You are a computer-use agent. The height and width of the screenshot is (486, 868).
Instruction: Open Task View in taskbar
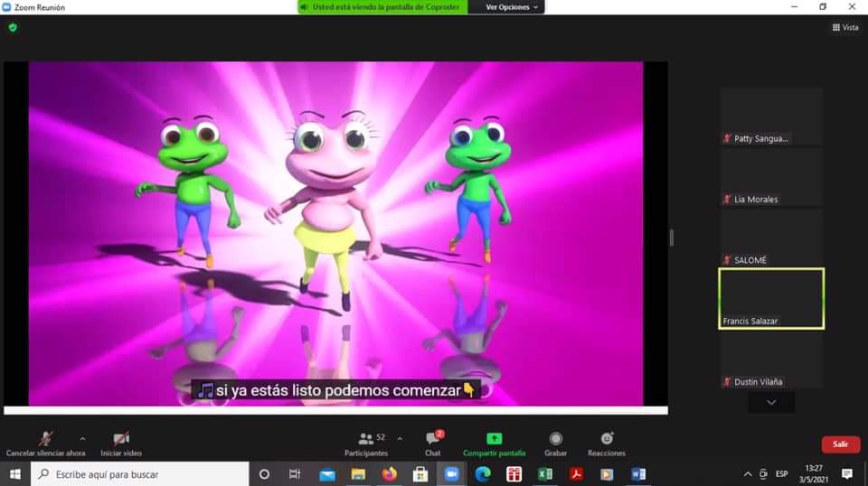(x=295, y=474)
